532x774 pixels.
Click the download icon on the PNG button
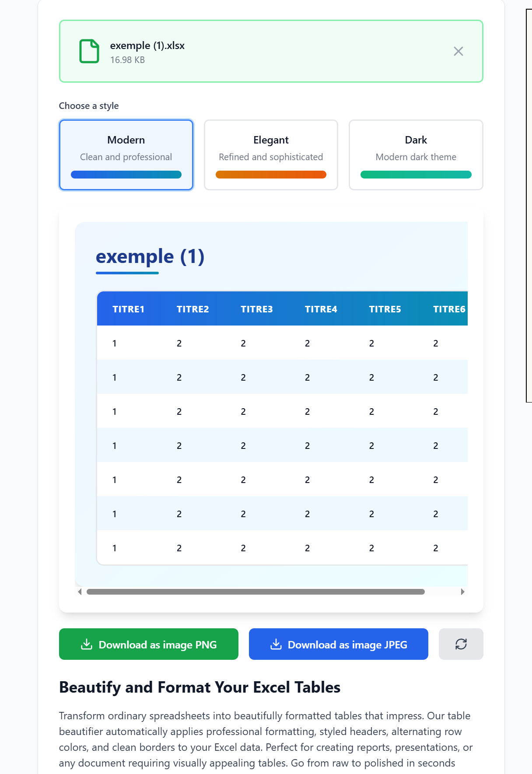point(87,644)
